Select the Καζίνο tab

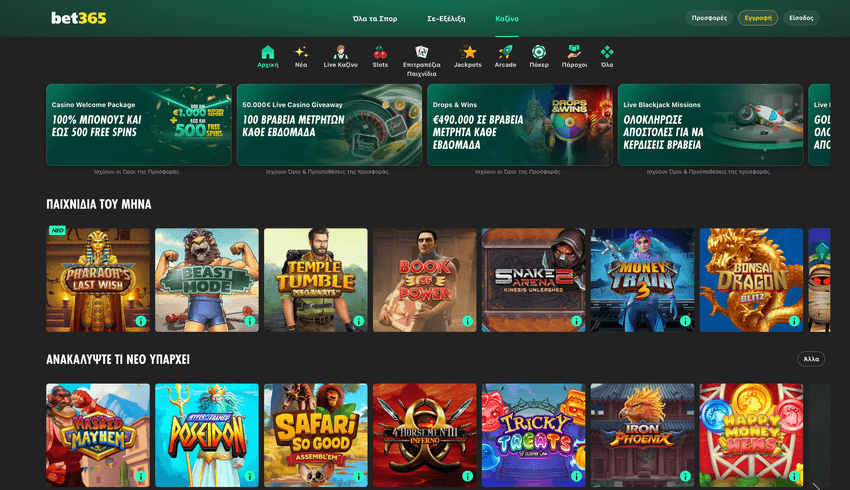(507, 18)
